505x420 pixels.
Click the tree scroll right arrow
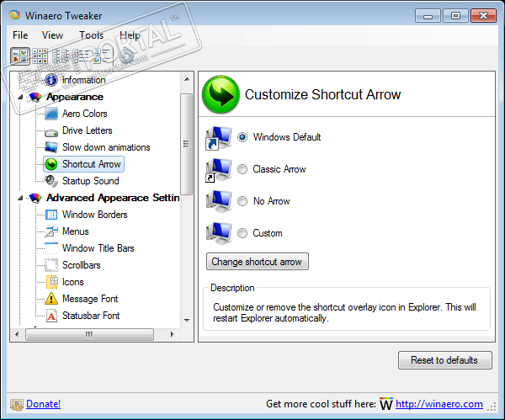172,334
